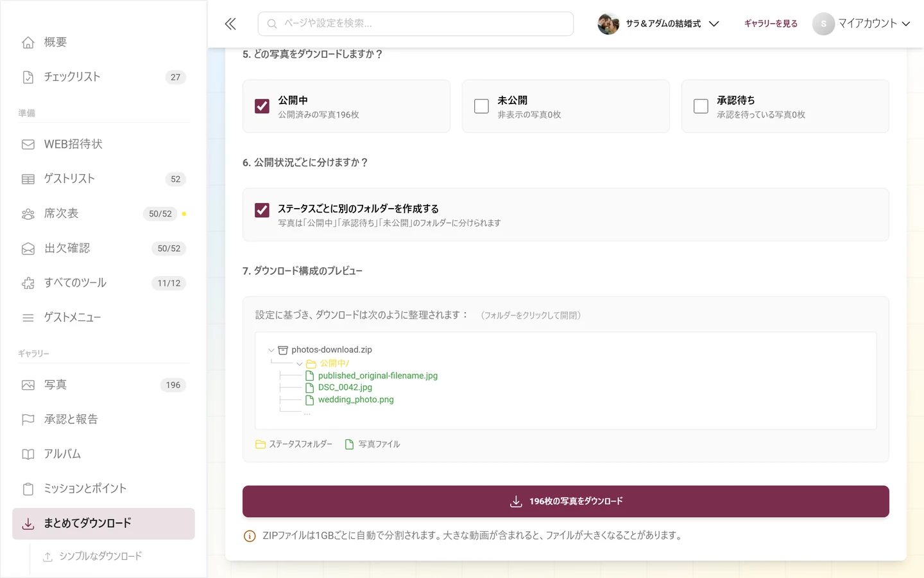The width and height of the screenshot is (924, 578).
Task: Click the people icon for 席次表
Action: click(28, 214)
